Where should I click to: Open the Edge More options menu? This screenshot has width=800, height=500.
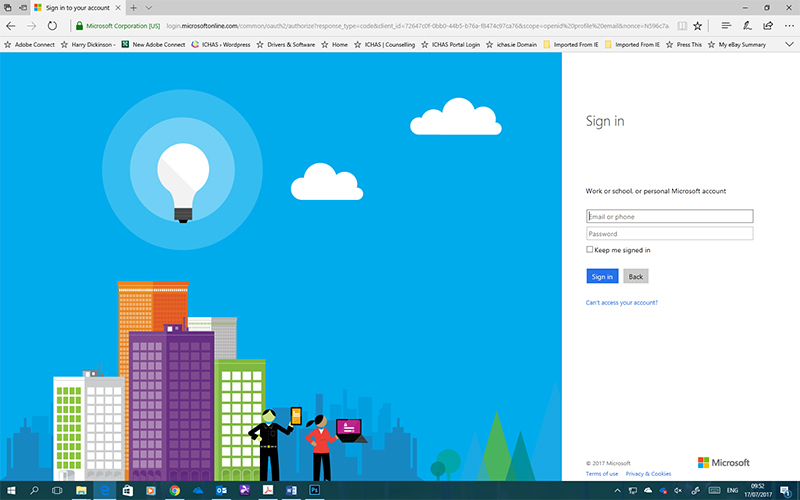(789, 25)
